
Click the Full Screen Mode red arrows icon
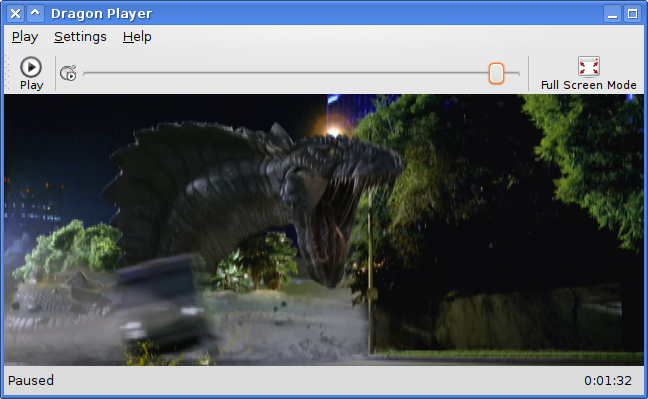point(589,66)
